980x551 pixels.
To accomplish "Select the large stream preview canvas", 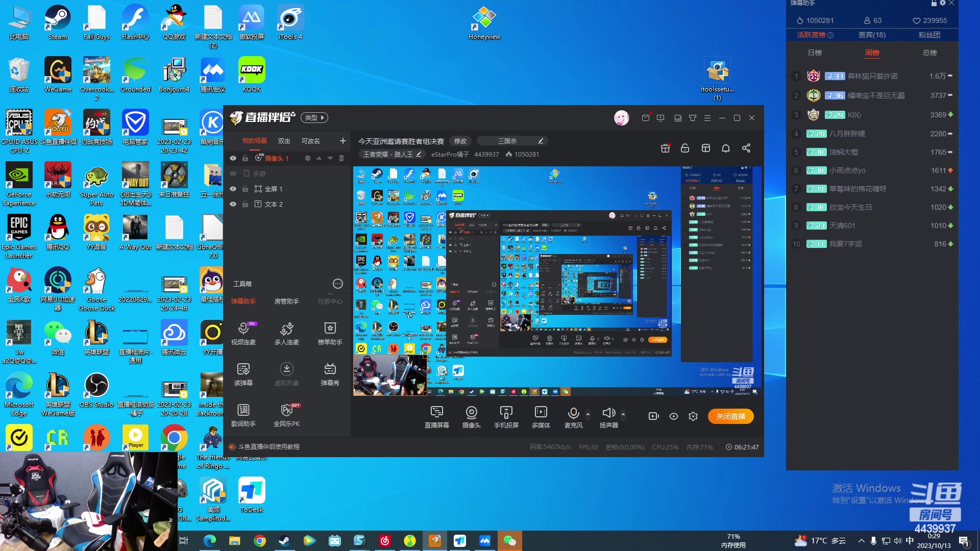I will tap(557, 281).
